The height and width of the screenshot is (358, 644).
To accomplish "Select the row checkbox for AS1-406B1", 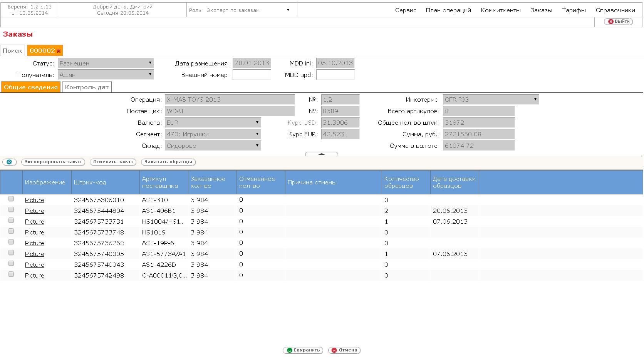I will [x=11, y=210].
